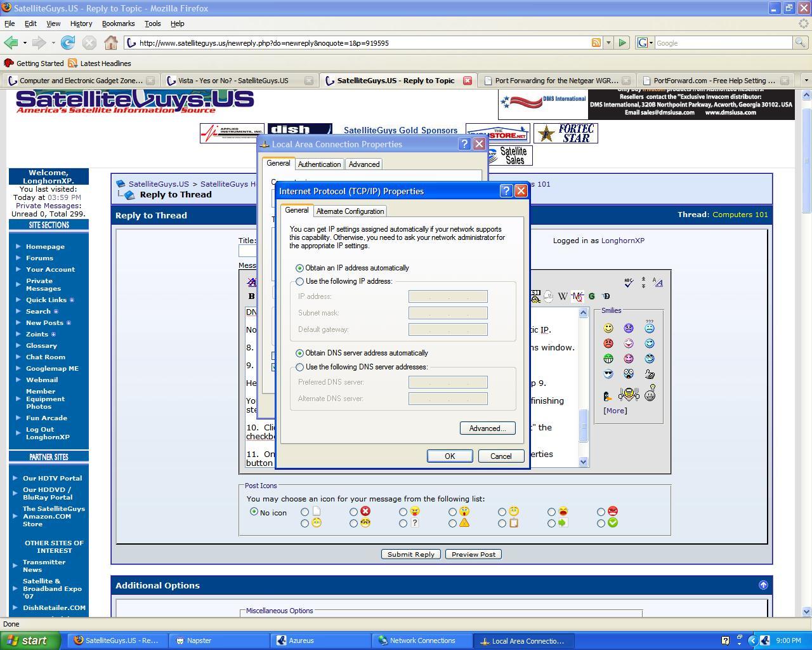Image resolution: width=812 pixels, height=650 pixels.
Task: Open the Tools menu
Action: tap(152, 23)
